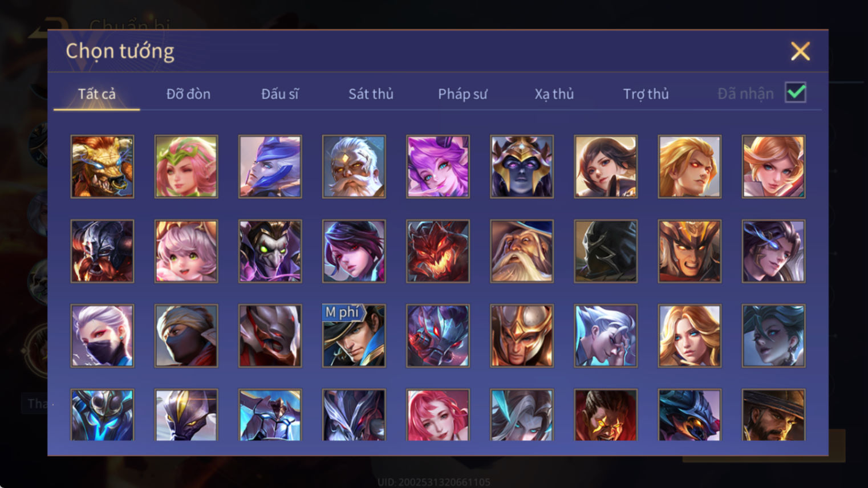The image size is (868, 488).
Task: Choose the hero tagged "M phí"
Action: 354,335
